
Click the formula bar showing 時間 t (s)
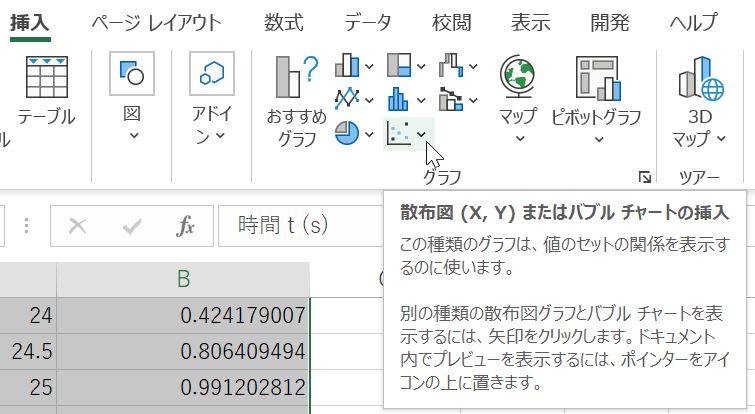[301, 226]
